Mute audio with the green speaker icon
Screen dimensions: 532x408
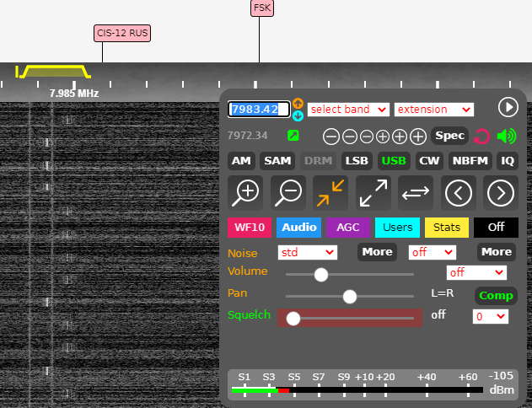point(506,137)
